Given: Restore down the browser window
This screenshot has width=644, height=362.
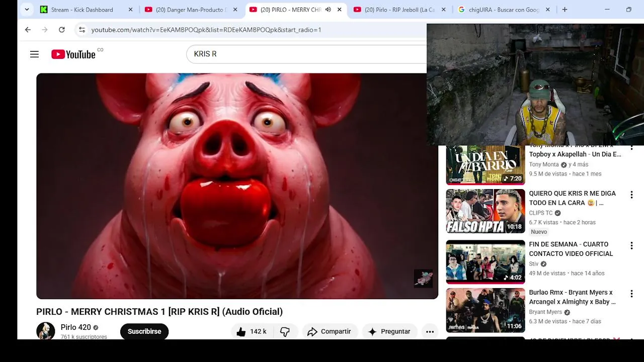Looking at the screenshot, I should coord(628,10).
